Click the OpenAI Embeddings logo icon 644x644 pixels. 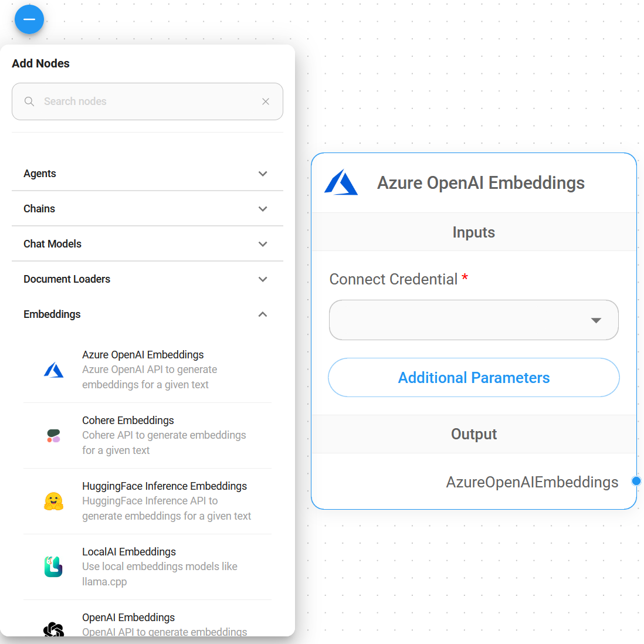point(53,629)
